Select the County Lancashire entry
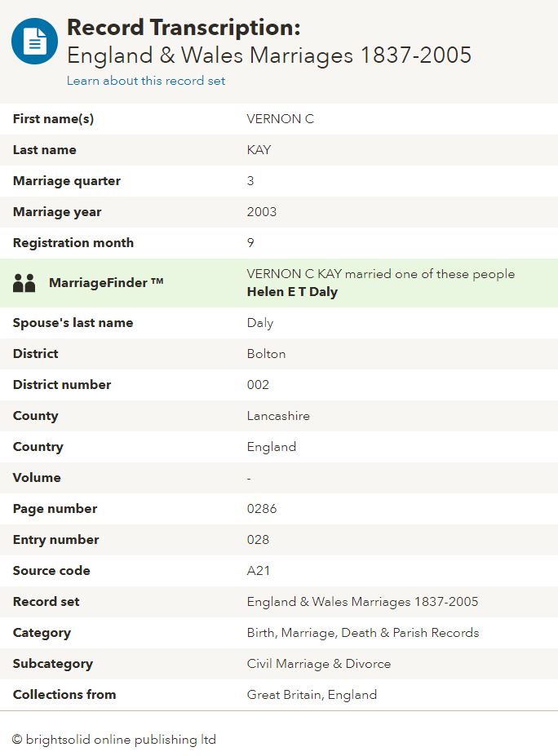 click(x=277, y=416)
